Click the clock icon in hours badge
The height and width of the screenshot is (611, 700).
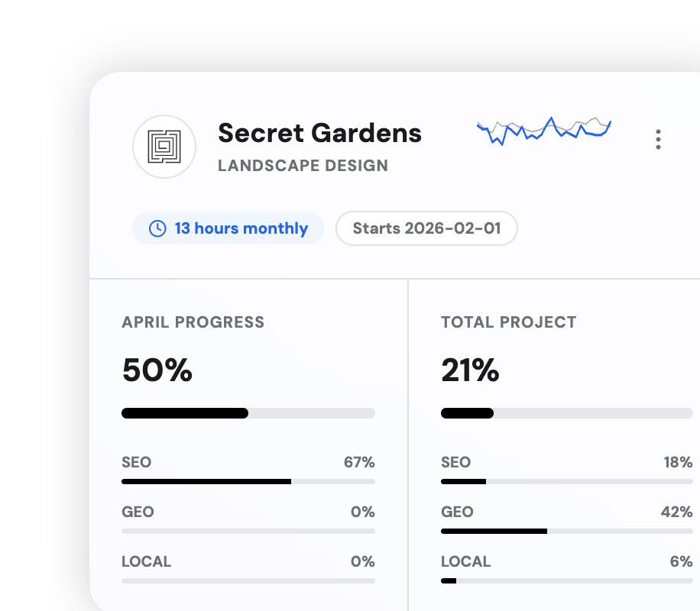click(157, 228)
